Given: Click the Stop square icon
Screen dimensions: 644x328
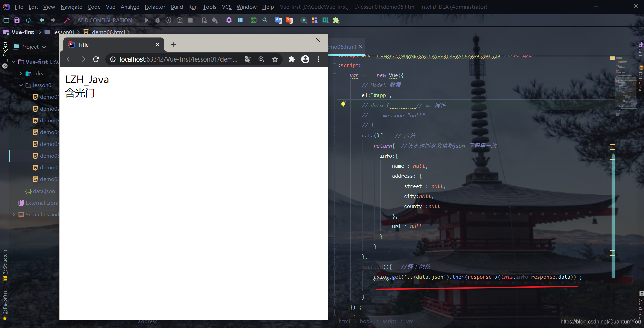Looking at the screenshot, I should coord(190,20).
